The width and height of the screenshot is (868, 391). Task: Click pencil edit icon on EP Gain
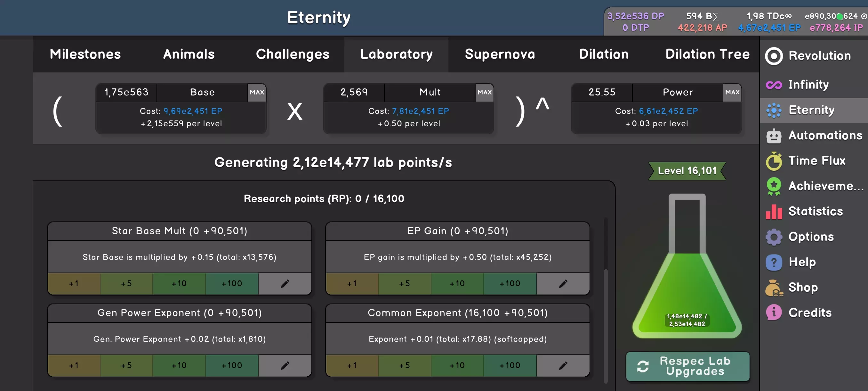tap(563, 284)
